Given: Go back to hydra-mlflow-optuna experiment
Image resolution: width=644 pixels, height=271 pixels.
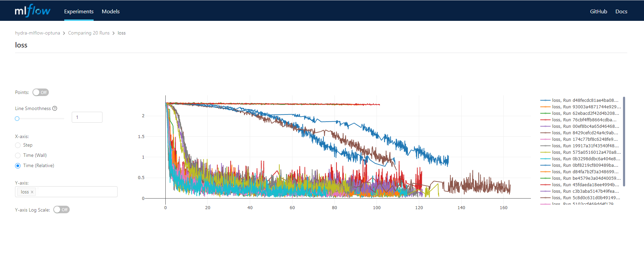Looking at the screenshot, I should [x=38, y=33].
